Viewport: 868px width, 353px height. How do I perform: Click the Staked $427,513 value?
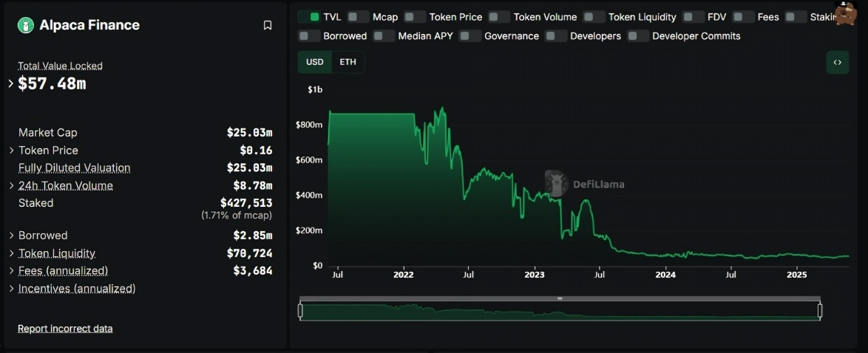point(246,202)
